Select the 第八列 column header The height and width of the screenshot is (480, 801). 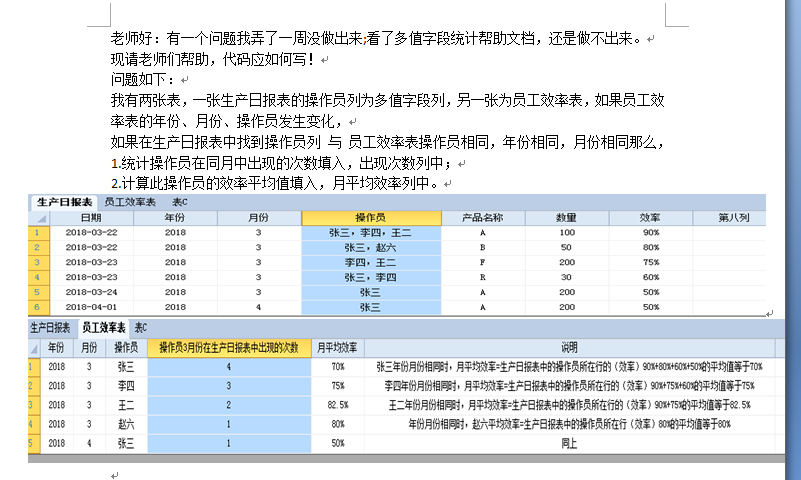(x=734, y=217)
